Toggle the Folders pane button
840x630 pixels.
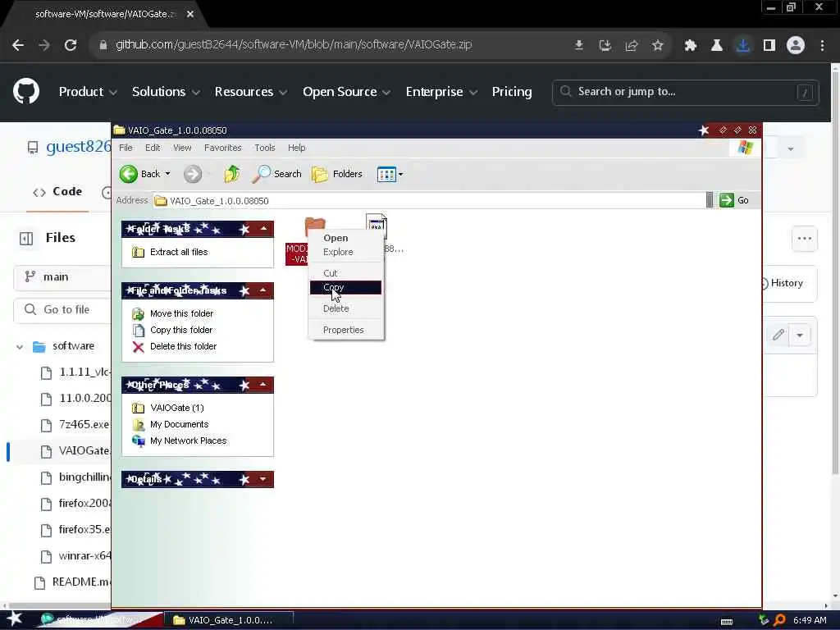(x=337, y=174)
